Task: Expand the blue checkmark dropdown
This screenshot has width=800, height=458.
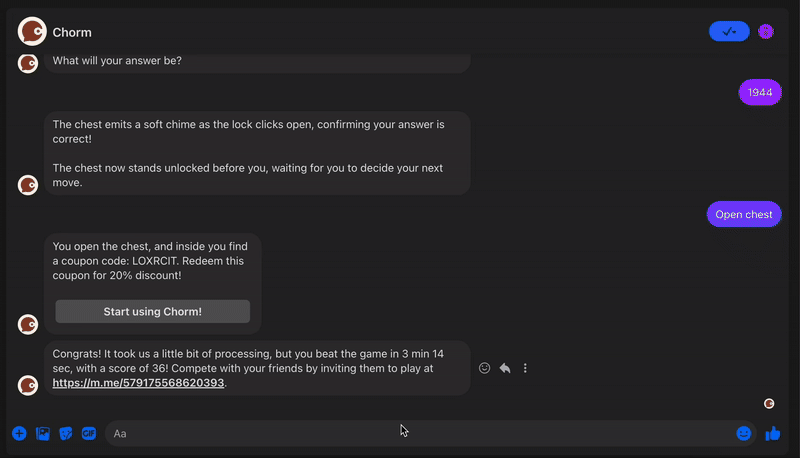Action: pos(729,32)
